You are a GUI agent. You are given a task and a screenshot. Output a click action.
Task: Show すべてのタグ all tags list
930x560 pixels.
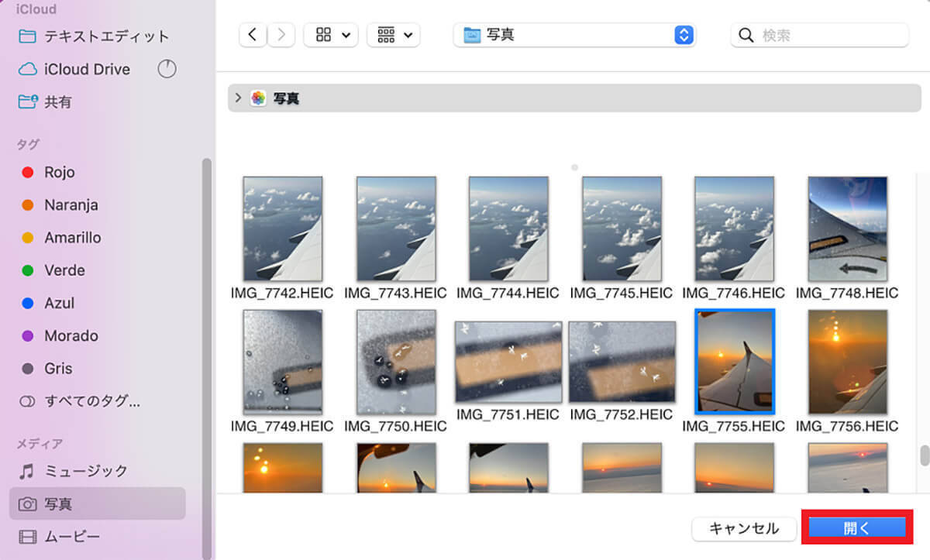click(91, 401)
